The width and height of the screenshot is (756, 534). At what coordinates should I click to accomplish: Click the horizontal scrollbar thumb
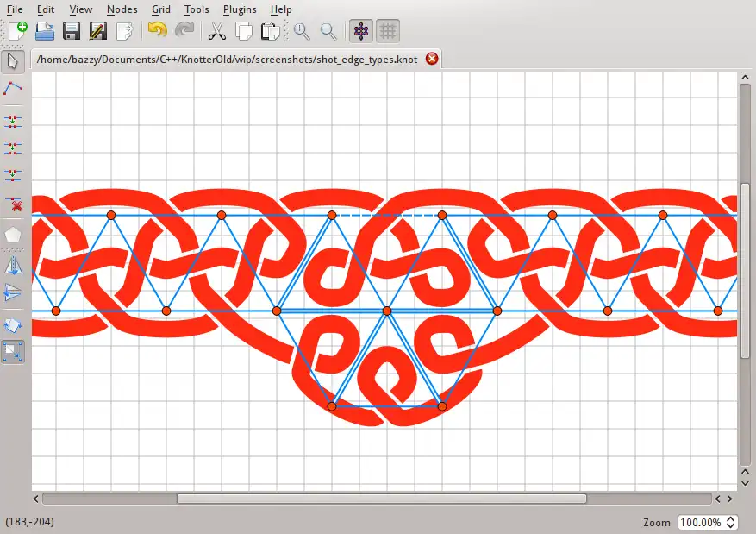click(382, 499)
